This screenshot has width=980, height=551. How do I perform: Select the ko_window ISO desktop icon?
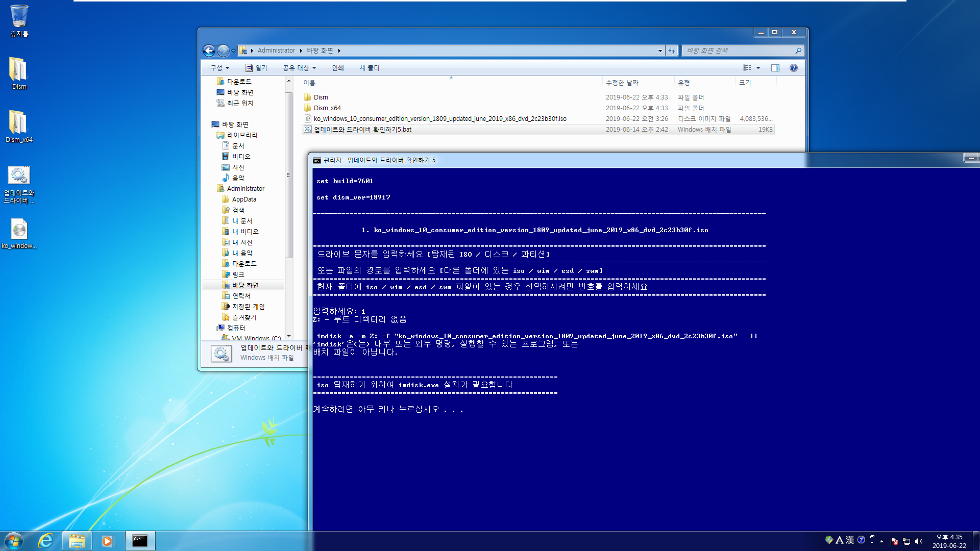19,234
